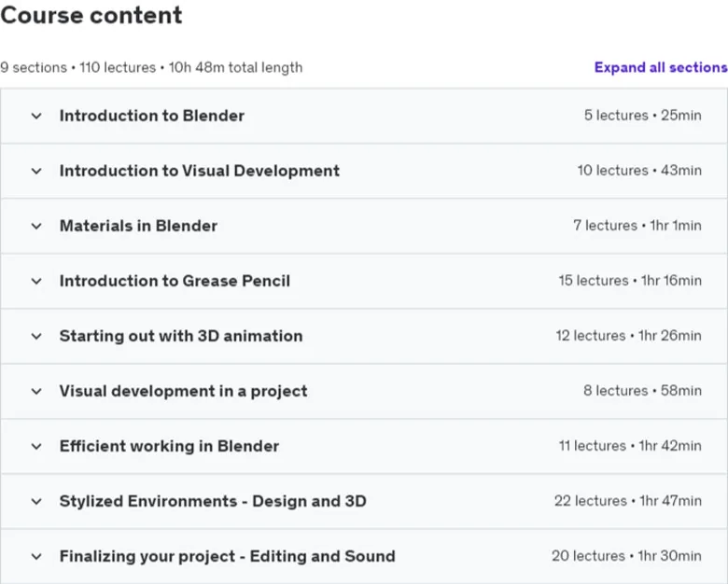This screenshot has width=728, height=584.
Task: Expand the Stylized Environments - Design and 3D chevron
Action: point(36,501)
